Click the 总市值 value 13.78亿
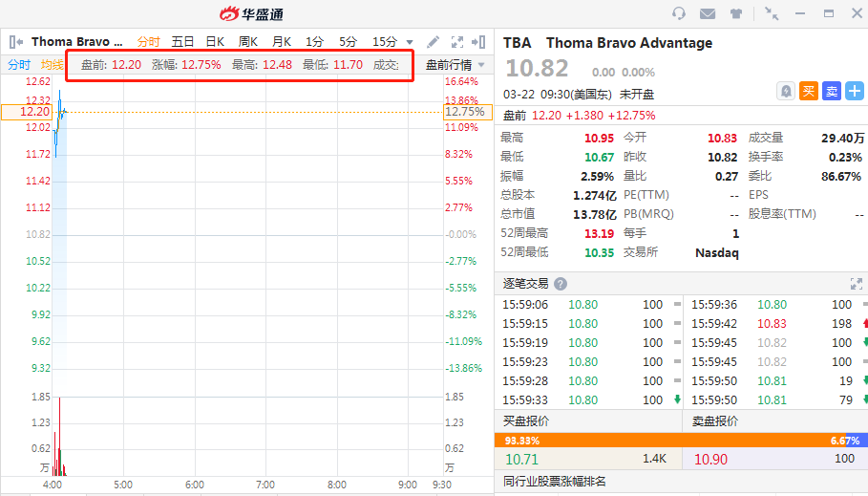The image size is (868, 496). tap(595, 214)
